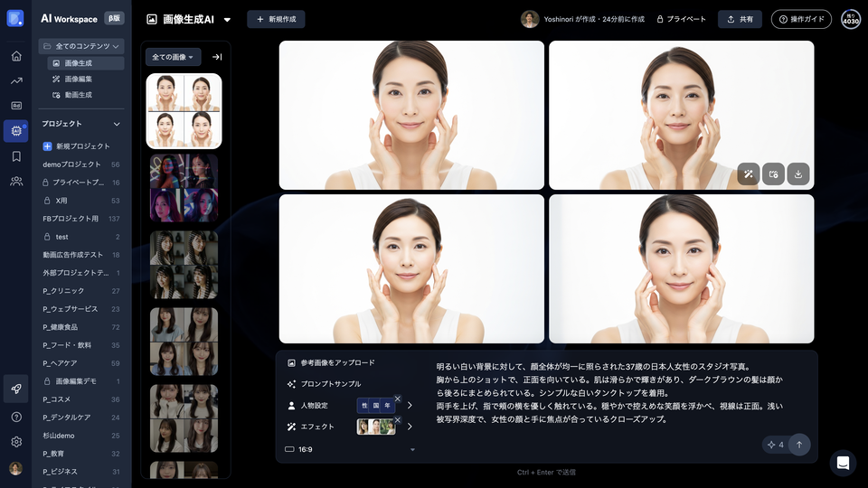The width and height of the screenshot is (868, 488).
Task: Click 参考画像をアップロード
Action: point(331,363)
